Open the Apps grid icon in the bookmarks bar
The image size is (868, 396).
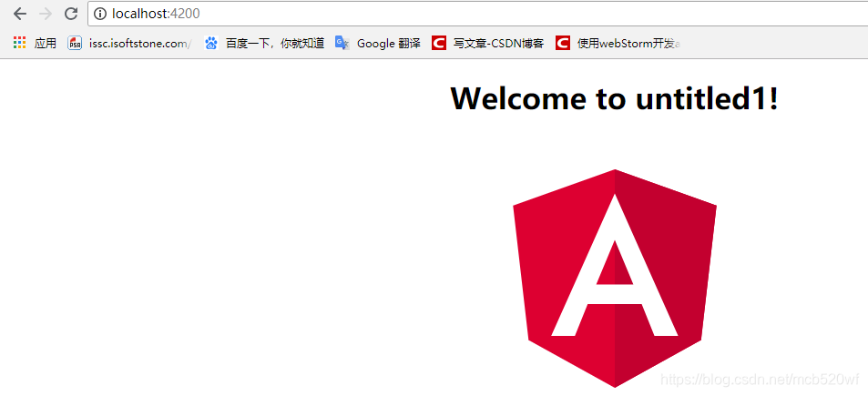pos(19,43)
